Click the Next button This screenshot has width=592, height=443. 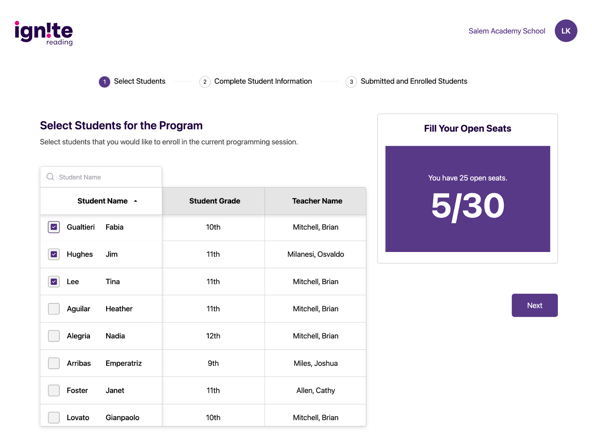point(535,305)
